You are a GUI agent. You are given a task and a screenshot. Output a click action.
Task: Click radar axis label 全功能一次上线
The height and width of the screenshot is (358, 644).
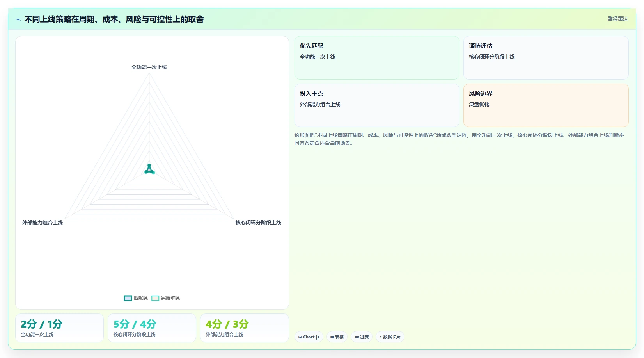click(x=149, y=67)
